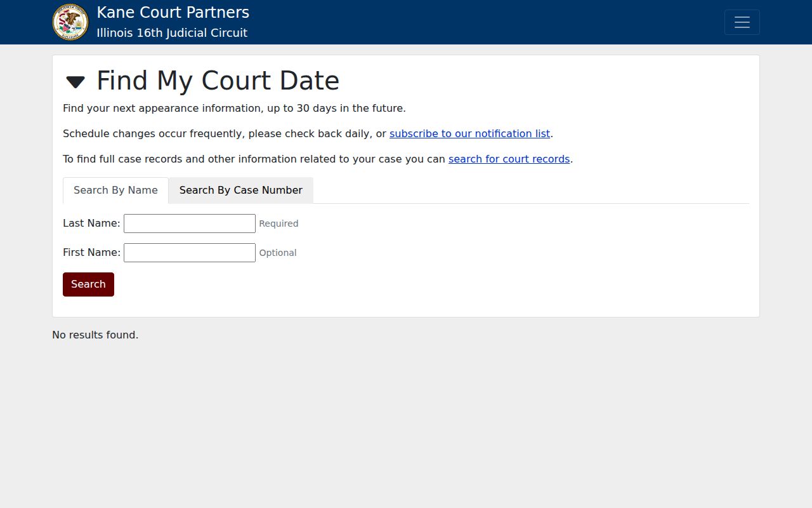The width and height of the screenshot is (812, 508).
Task: Click the 'Optional' hint text
Action: tap(278, 253)
